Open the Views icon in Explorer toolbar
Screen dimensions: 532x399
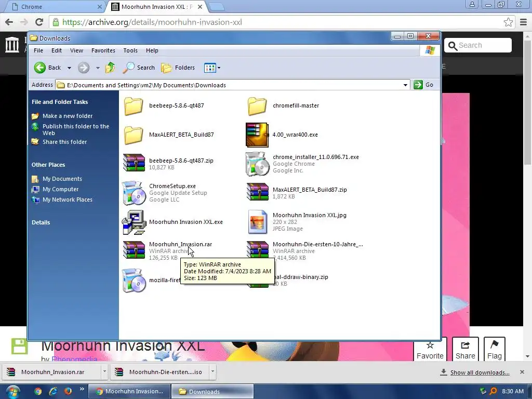(210, 68)
